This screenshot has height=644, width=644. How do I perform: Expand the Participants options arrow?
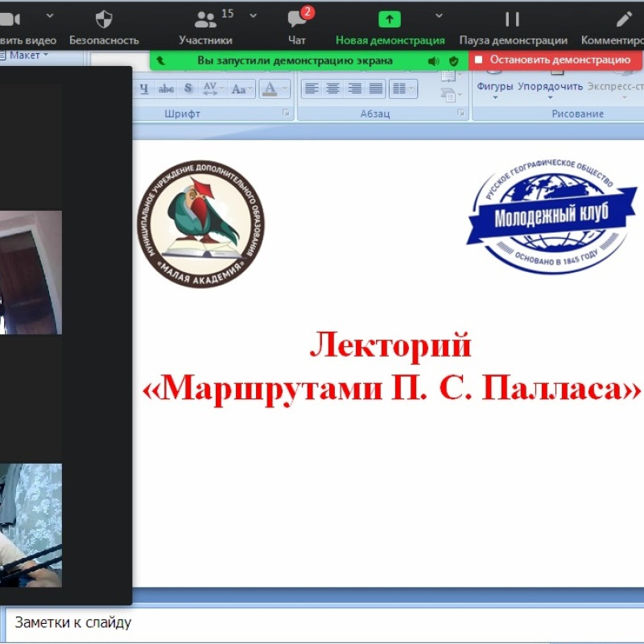pyautogui.click(x=254, y=15)
